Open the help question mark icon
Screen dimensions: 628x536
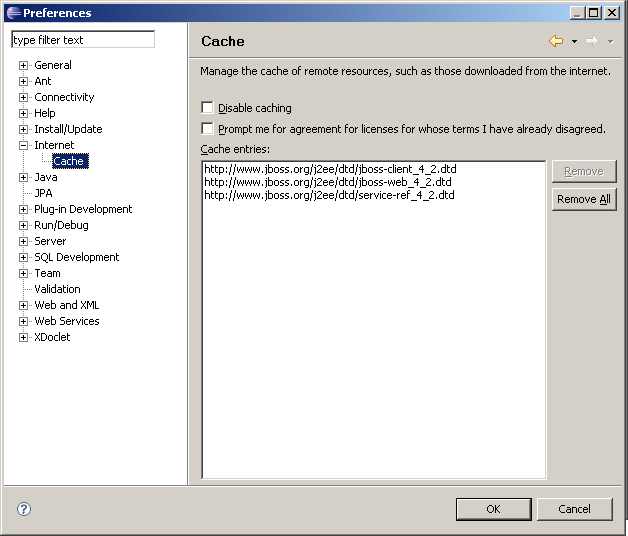coord(24,509)
